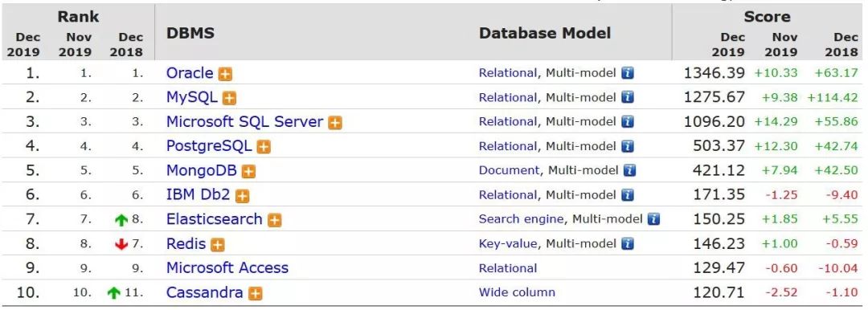Click info icon in MongoDB Multi-model cell
The height and width of the screenshot is (310, 868).
(629, 170)
